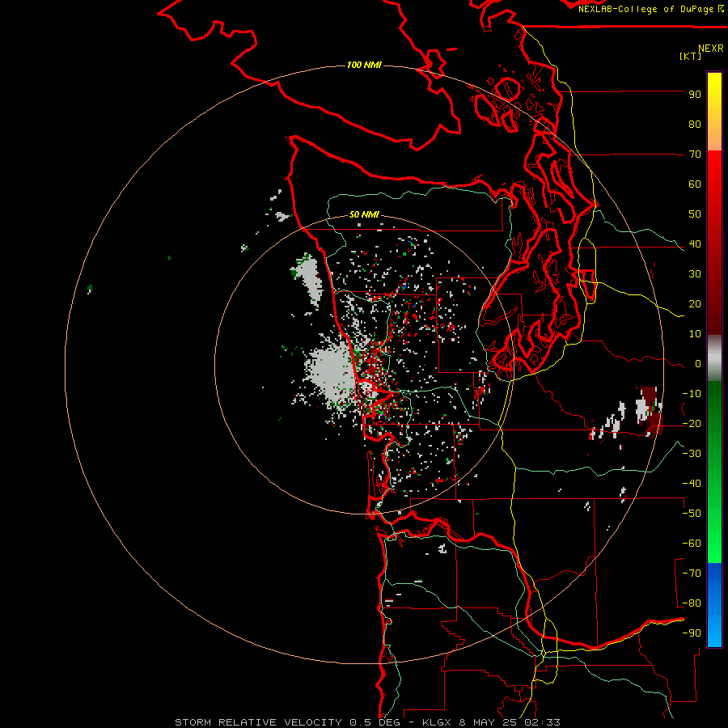This screenshot has width=728, height=728.
Task: Click the -80 value on velocity scale
Action: pyautogui.click(x=692, y=603)
